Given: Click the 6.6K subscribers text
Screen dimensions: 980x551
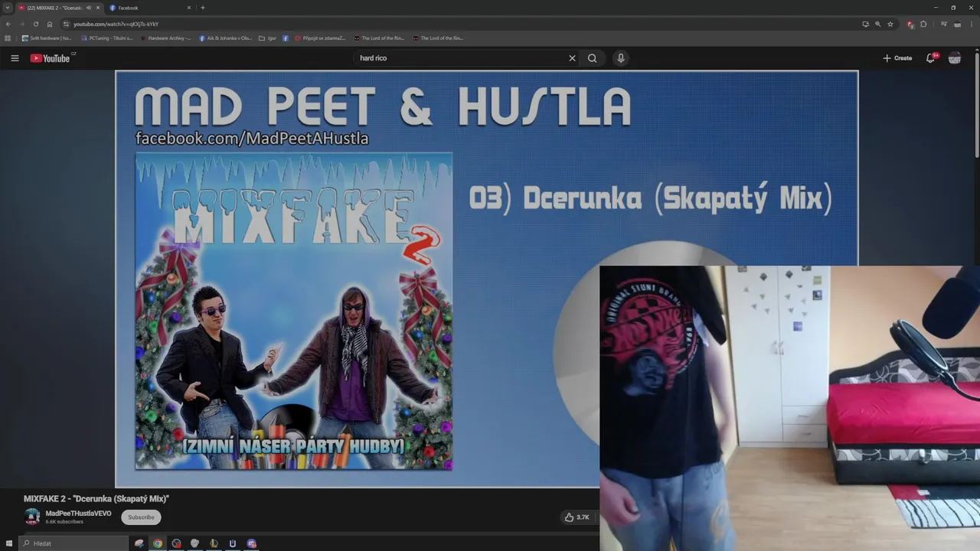Looking at the screenshot, I should click(x=64, y=522).
